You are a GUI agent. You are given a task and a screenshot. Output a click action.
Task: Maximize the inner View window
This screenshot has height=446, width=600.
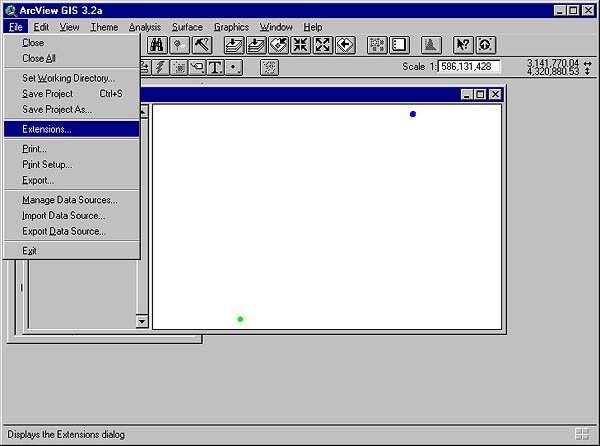pyautogui.click(x=481, y=94)
